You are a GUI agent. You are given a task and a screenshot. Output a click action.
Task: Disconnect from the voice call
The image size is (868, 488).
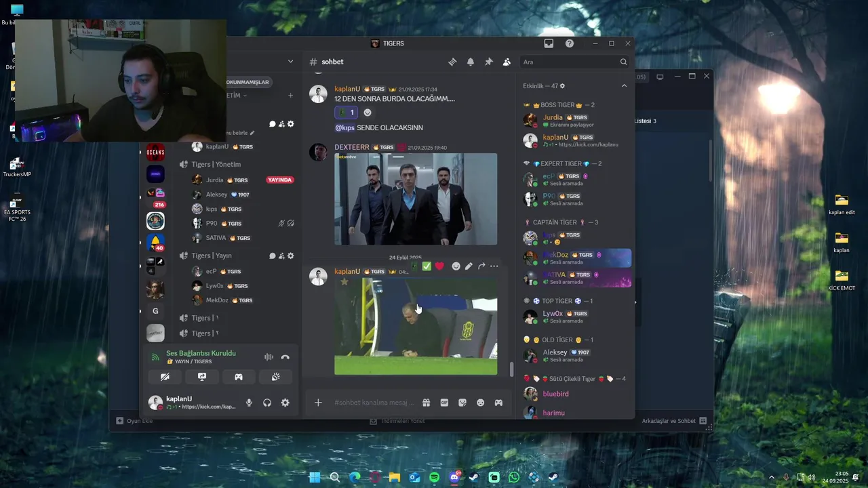pos(285,357)
